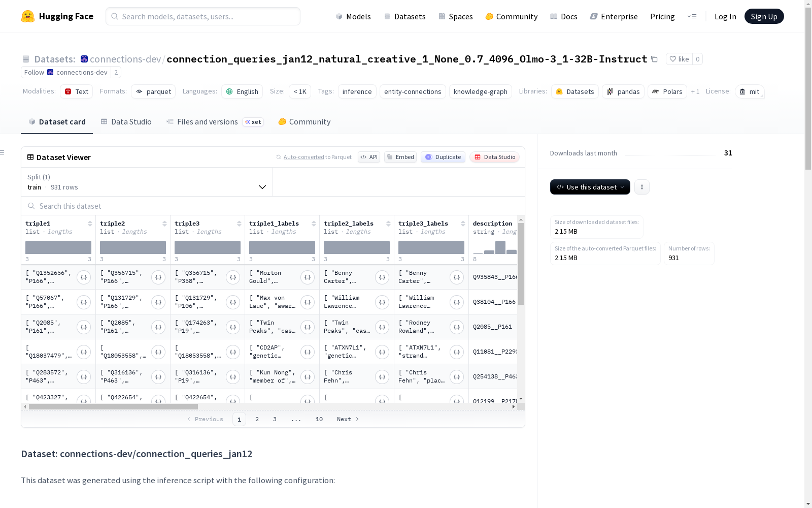The width and height of the screenshot is (812, 508).
Task: Sort by the triple1_labels column
Action: pos(314,224)
